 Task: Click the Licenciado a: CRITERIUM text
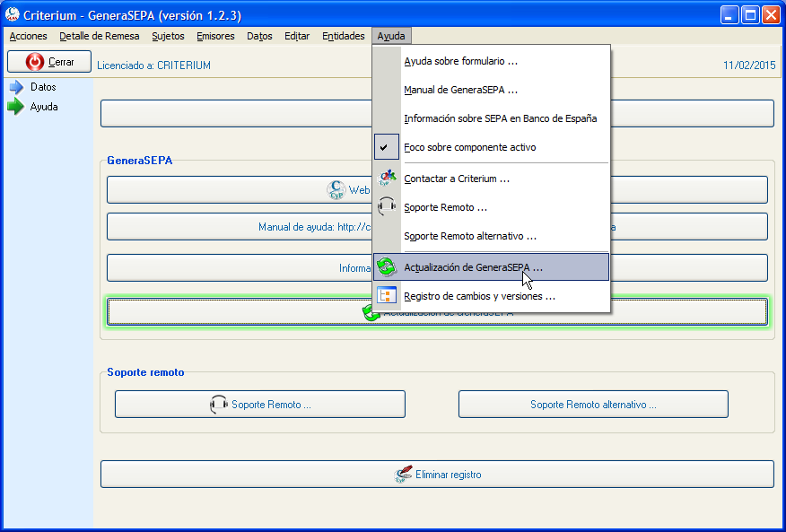coord(154,65)
